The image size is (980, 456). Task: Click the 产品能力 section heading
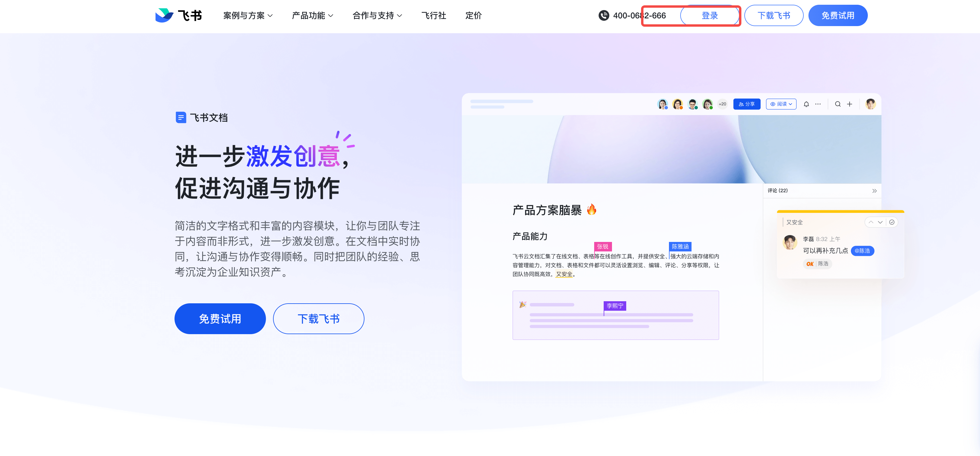[x=529, y=236]
